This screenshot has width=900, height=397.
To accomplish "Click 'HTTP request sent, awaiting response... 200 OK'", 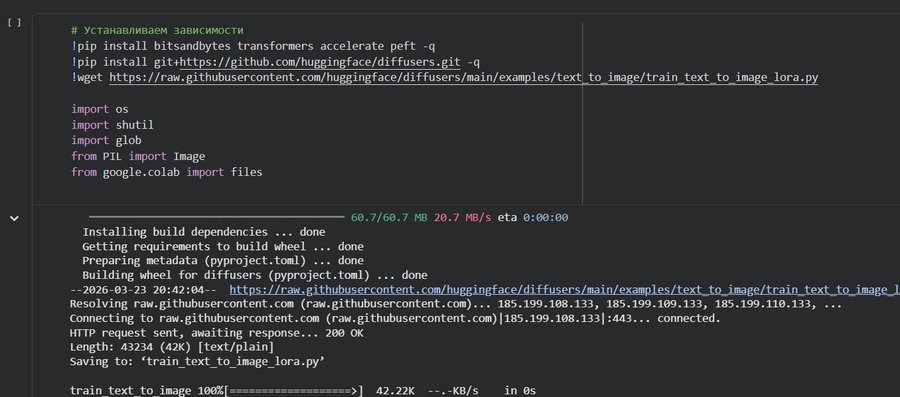I will coord(216,333).
